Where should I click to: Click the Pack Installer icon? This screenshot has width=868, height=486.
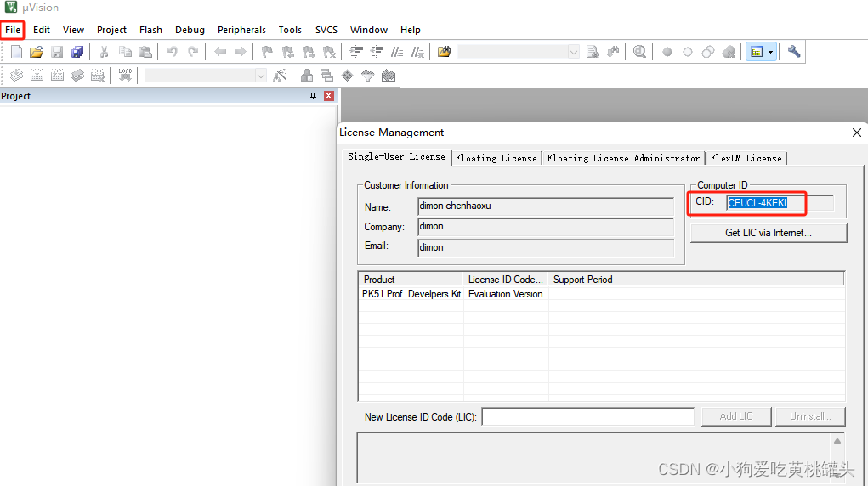coord(389,76)
